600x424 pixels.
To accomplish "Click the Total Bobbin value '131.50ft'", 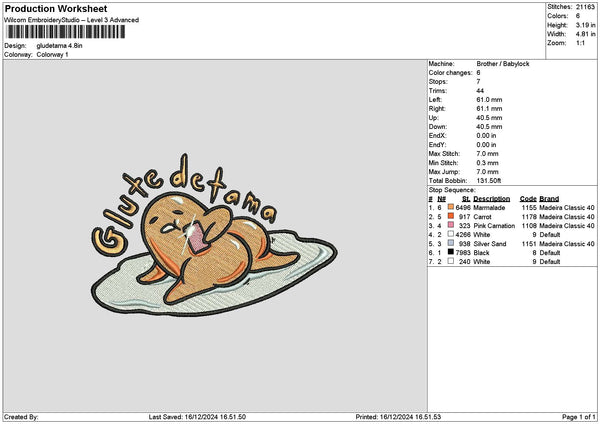I will click(x=489, y=181).
